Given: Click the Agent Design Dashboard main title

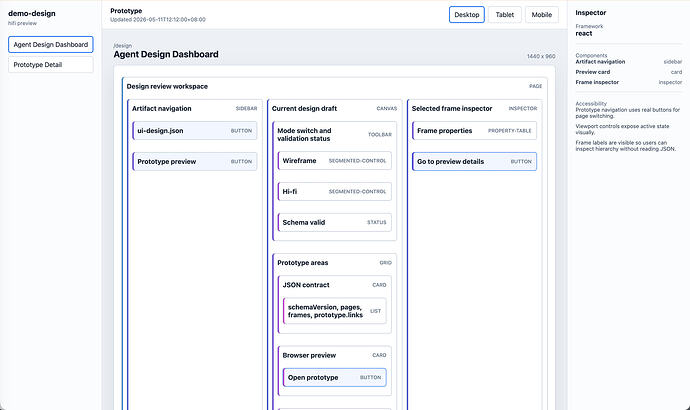Looking at the screenshot, I should pos(166,54).
